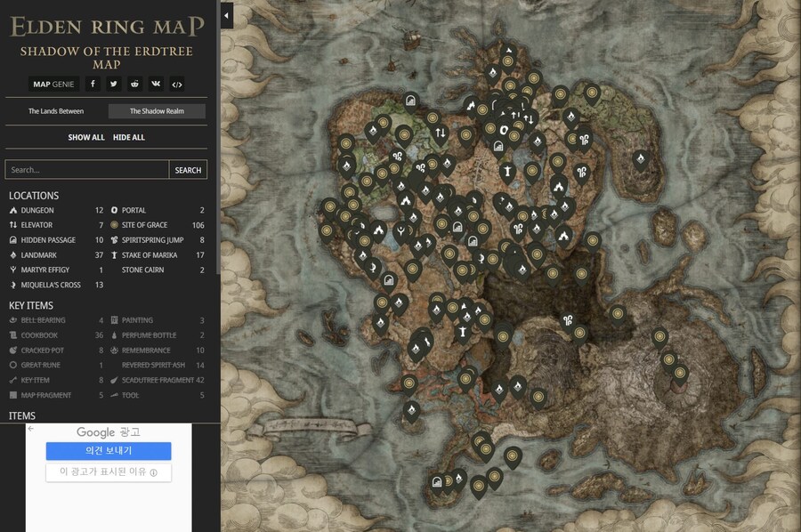Enable Map Fragment markers
The width and height of the screenshot is (801, 532).
click(x=56, y=395)
